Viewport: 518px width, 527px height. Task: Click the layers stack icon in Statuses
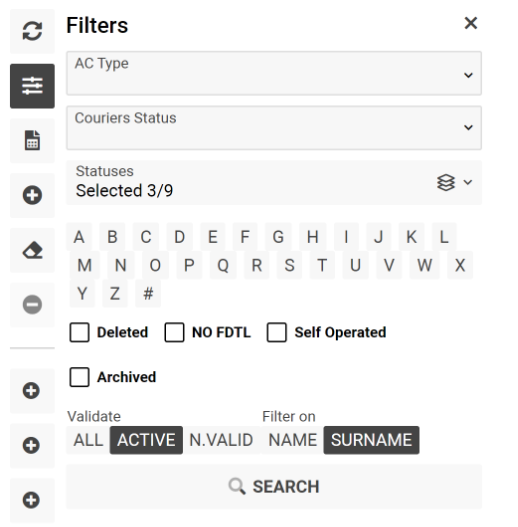click(x=446, y=183)
